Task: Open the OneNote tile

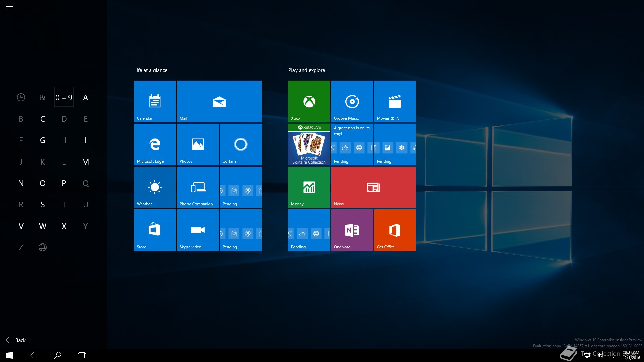Action: 352,230
